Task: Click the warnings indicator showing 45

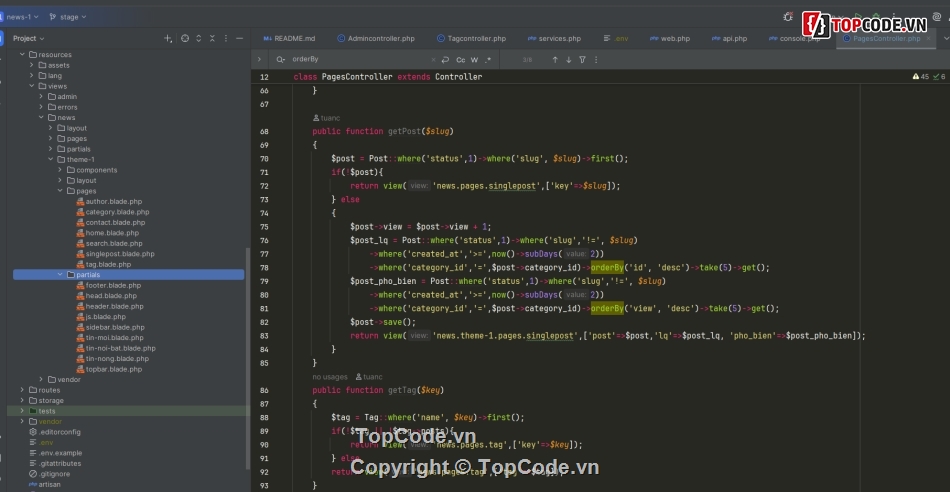Action: coord(920,77)
